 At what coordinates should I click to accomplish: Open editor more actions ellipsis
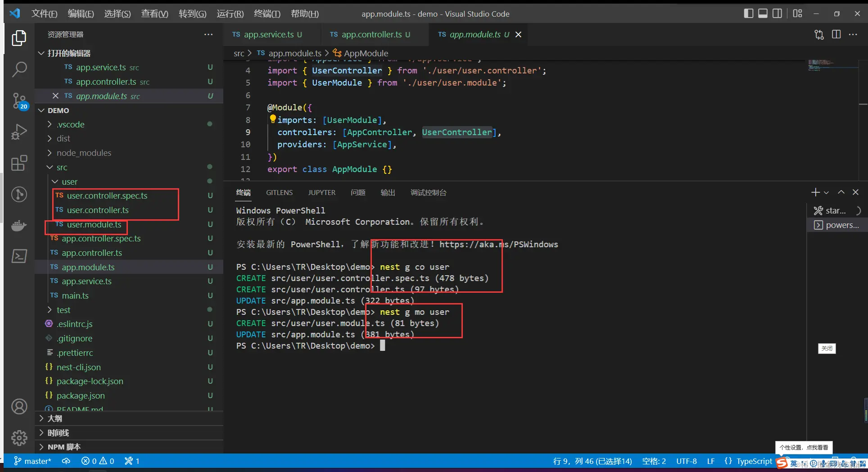click(x=853, y=35)
